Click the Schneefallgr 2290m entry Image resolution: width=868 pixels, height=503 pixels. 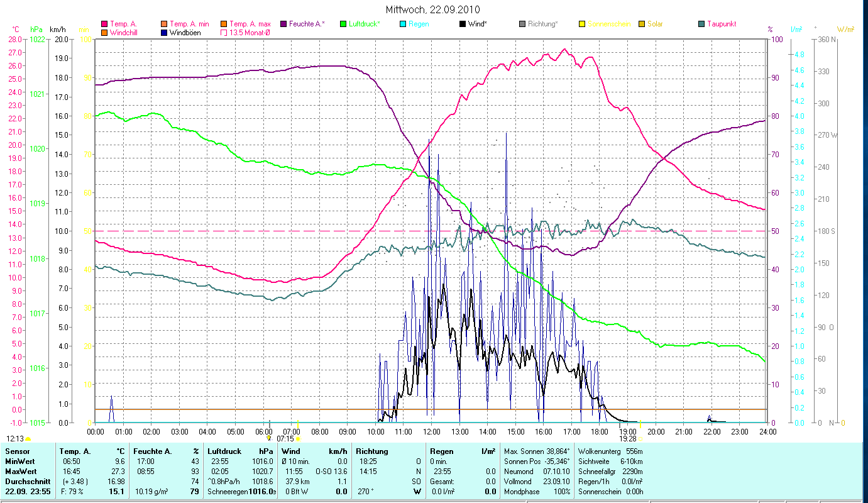click(610, 472)
